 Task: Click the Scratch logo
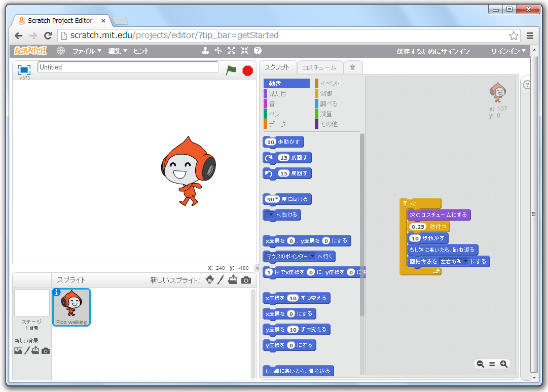point(30,51)
